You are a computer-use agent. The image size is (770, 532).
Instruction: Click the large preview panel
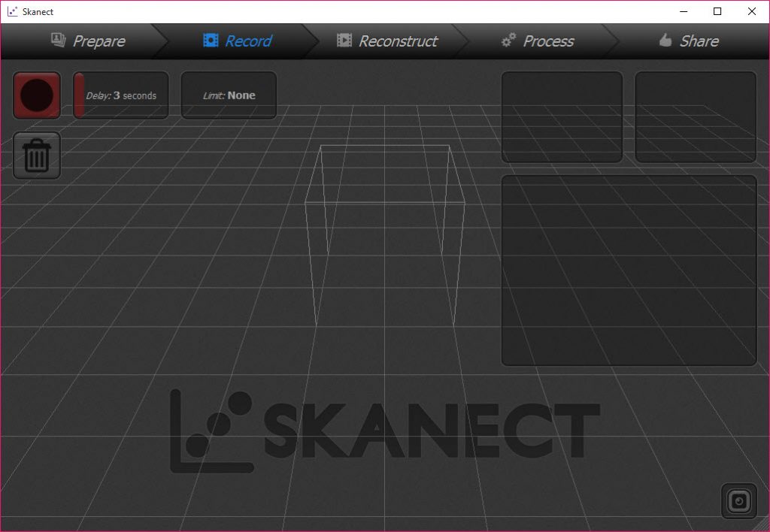(x=629, y=271)
